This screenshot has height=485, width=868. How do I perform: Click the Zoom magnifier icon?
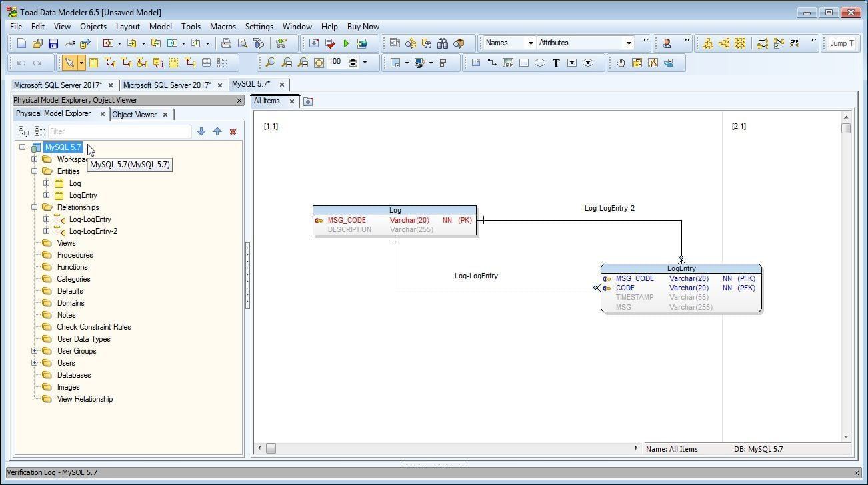click(270, 63)
